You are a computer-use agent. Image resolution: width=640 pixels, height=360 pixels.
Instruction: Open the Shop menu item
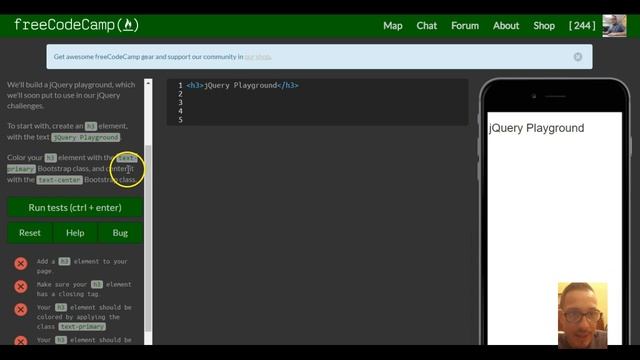coord(544,26)
